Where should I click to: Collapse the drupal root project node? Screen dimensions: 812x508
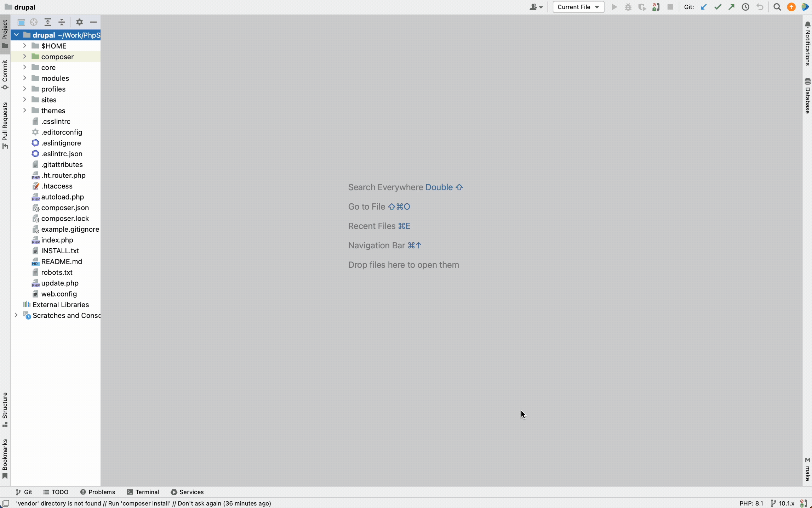tap(16, 35)
